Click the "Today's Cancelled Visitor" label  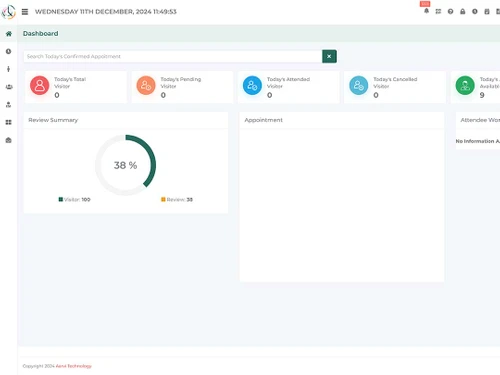(395, 83)
